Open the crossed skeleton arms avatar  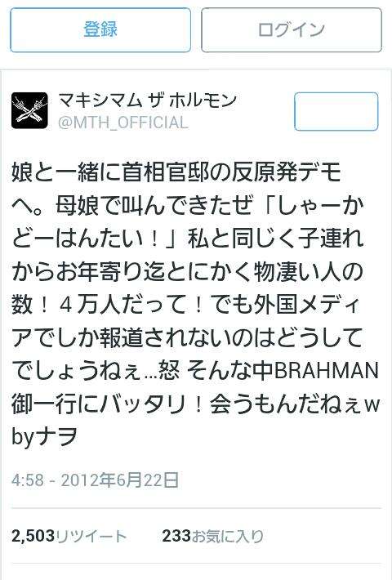29,110
